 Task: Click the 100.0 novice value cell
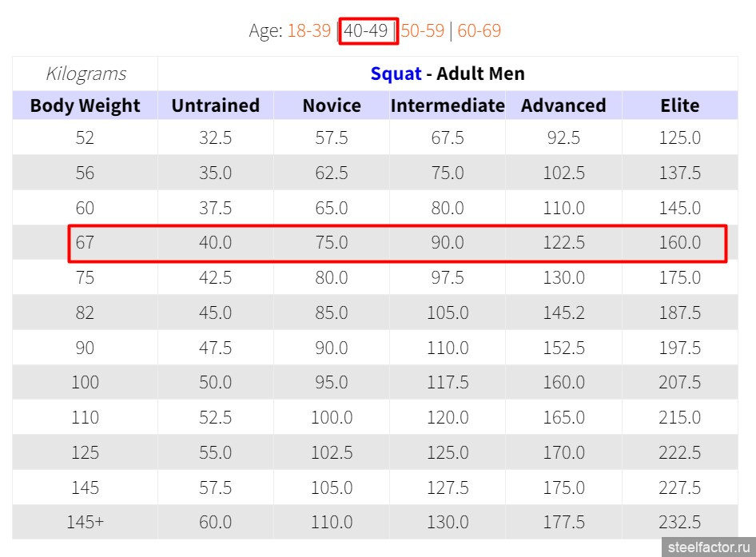pyautogui.click(x=332, y=417)
